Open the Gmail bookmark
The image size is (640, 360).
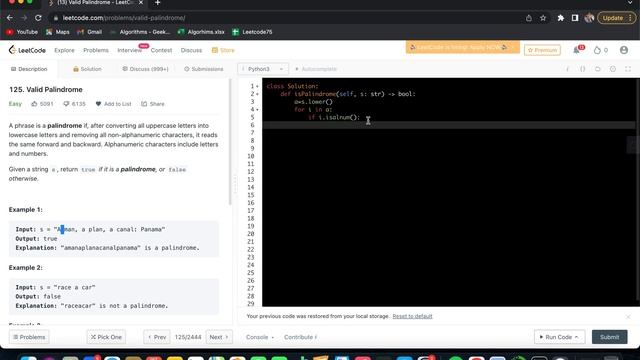pyautogui.click(x=89, y=32)
